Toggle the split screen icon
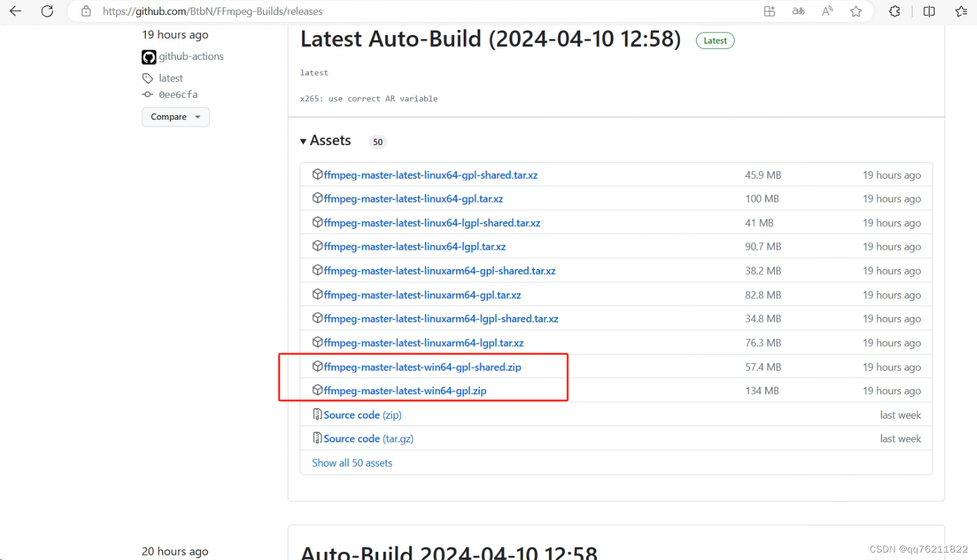 [929, 11]
